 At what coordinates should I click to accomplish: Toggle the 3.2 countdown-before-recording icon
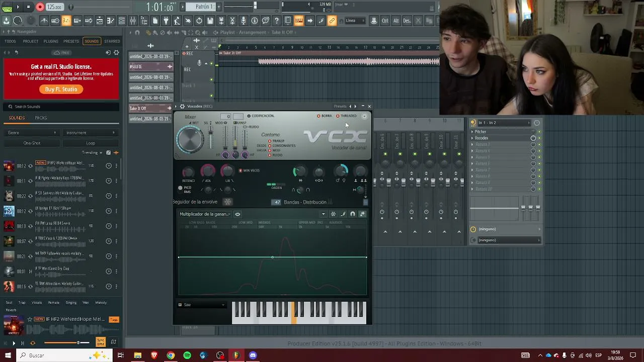point(66,21)
